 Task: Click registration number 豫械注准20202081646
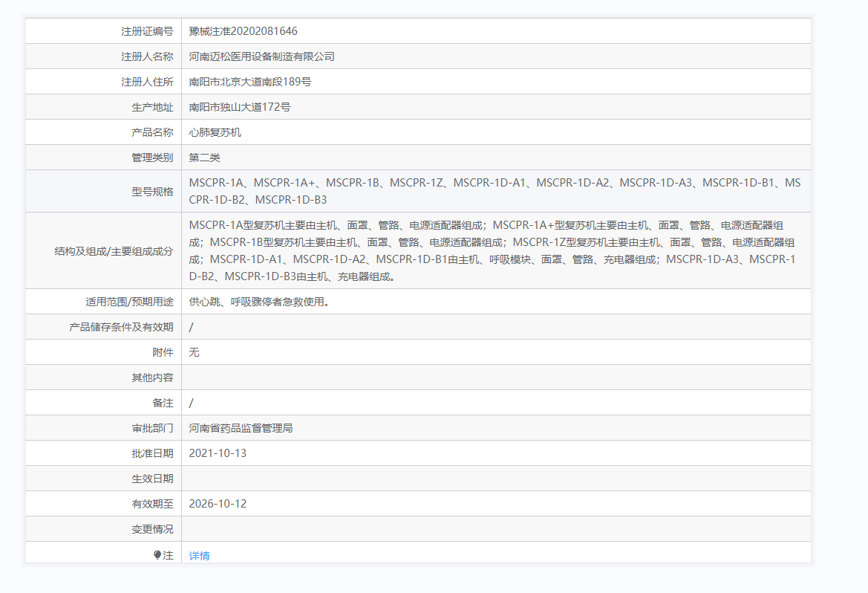coord(243,31)
